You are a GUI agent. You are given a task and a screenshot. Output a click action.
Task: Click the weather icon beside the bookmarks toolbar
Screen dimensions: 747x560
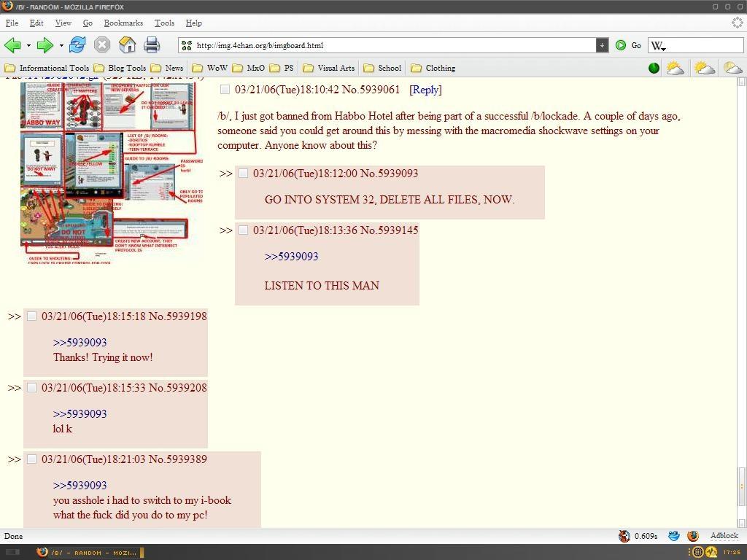pos(675,67)
